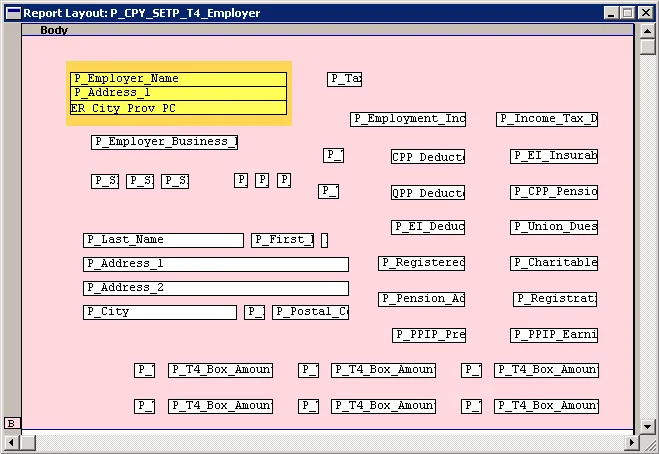The height and width of the screenshot is (454, 659).
Task: Pick the P_Address_2 field
Action: pos(216,288)
